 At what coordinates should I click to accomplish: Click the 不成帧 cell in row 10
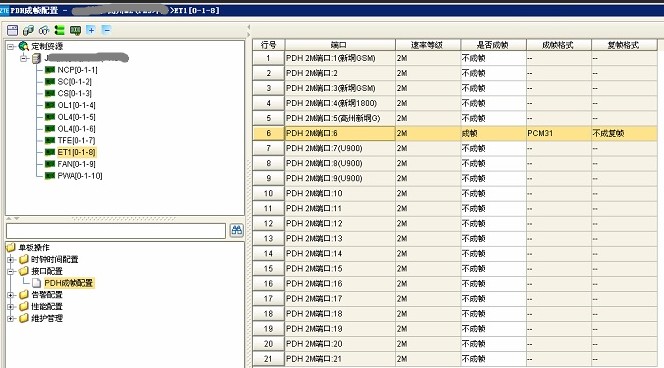click(493, 194)
